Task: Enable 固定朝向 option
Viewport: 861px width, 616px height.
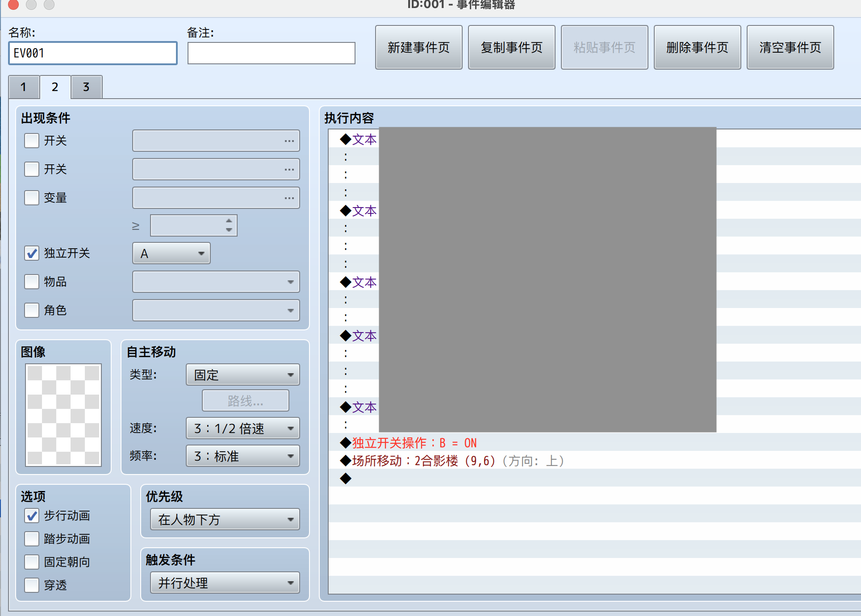Action: pyautogui.click(x=32, y=562)
